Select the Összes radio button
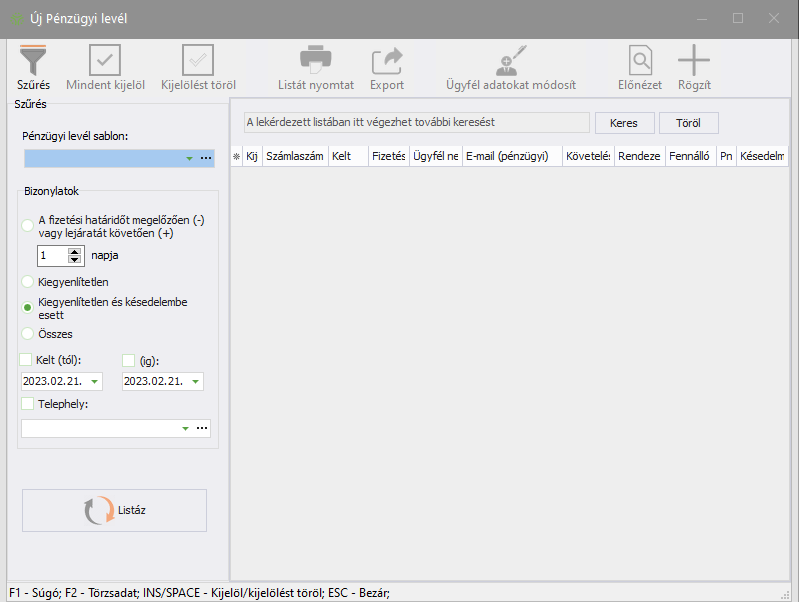 [28, 333]
